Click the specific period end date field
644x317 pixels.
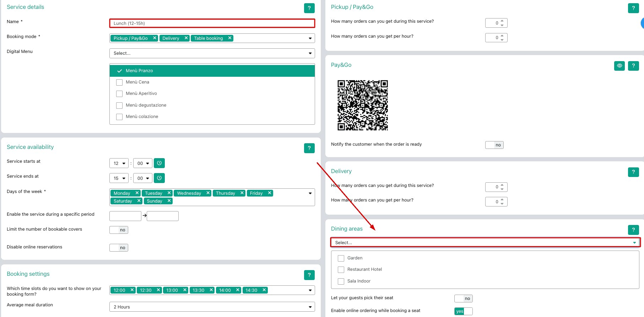163,216
